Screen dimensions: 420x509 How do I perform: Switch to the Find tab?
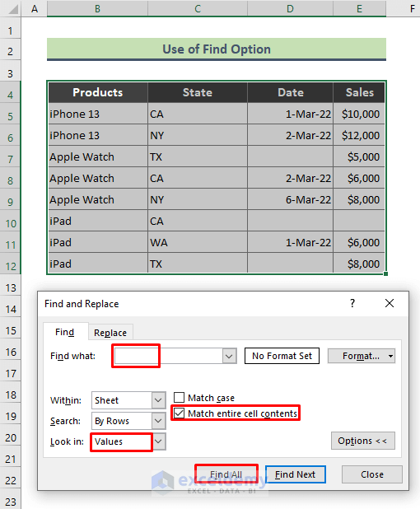click(65, 332)
